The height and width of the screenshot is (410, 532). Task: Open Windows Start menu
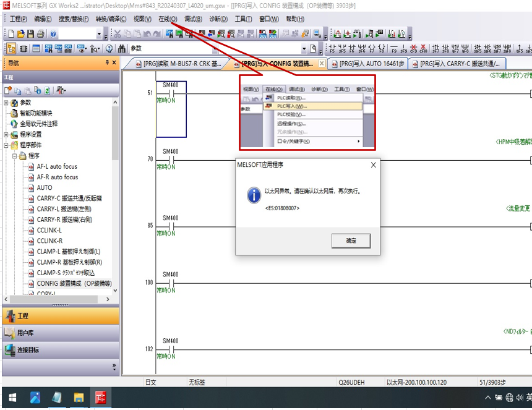[12, 397]
